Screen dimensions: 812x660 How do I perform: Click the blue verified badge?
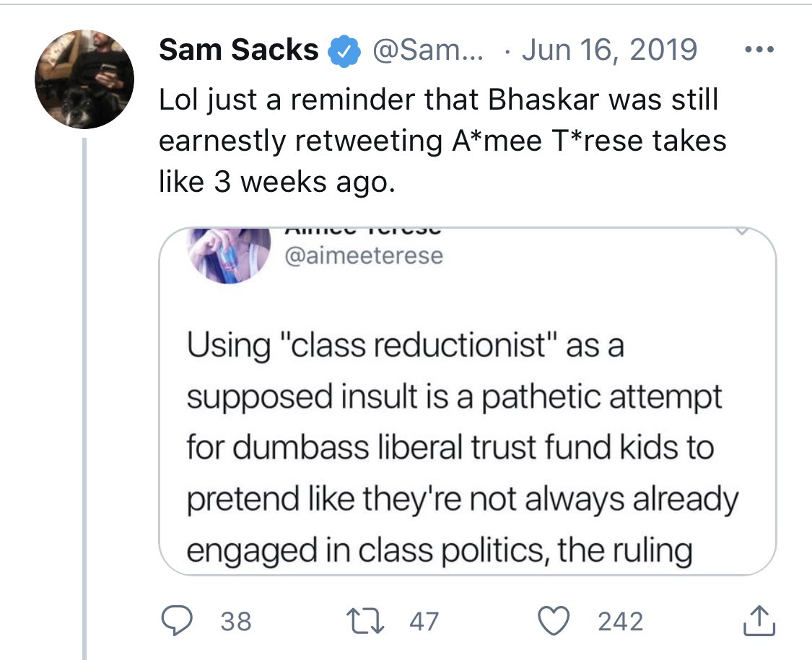344,50
